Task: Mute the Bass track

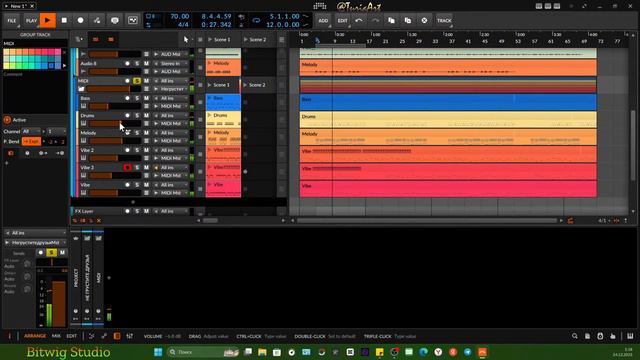Action: point(146,98)
